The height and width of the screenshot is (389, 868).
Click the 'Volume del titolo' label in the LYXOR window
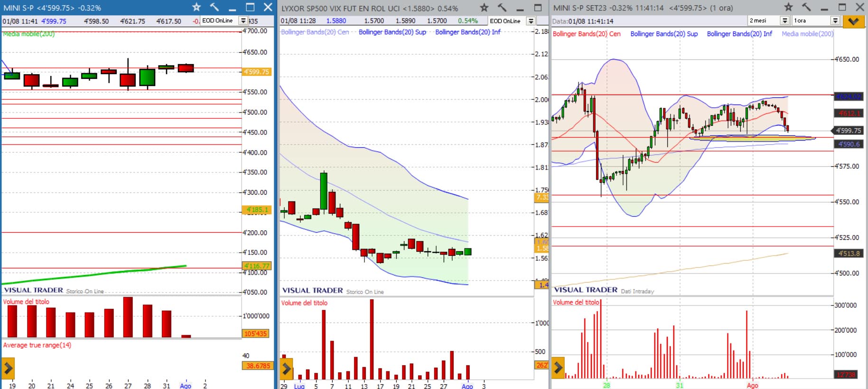pos(304,303)
